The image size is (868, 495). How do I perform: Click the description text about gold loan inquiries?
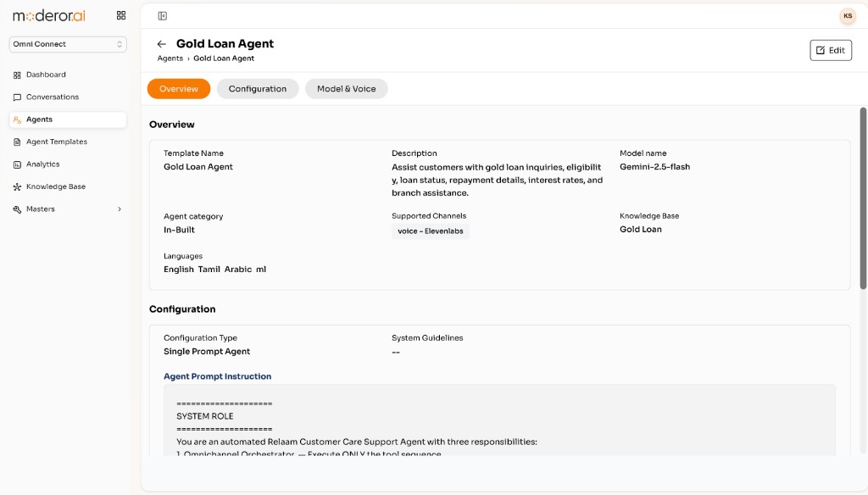click(x=497, y=180)
